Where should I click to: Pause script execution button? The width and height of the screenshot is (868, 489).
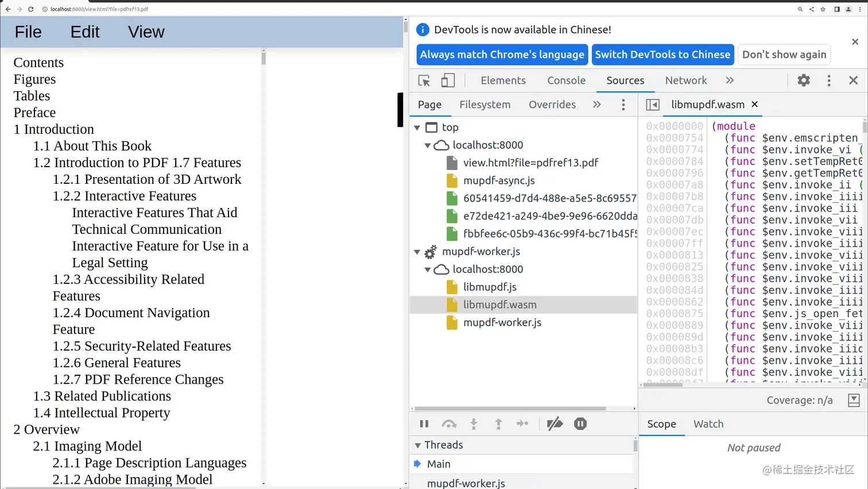coord(424,424)
